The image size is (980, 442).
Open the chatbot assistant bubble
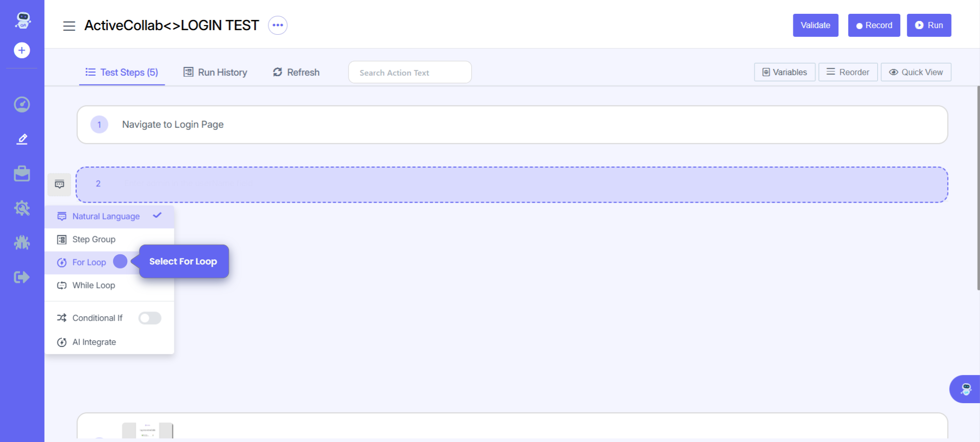tap(965, 389)
